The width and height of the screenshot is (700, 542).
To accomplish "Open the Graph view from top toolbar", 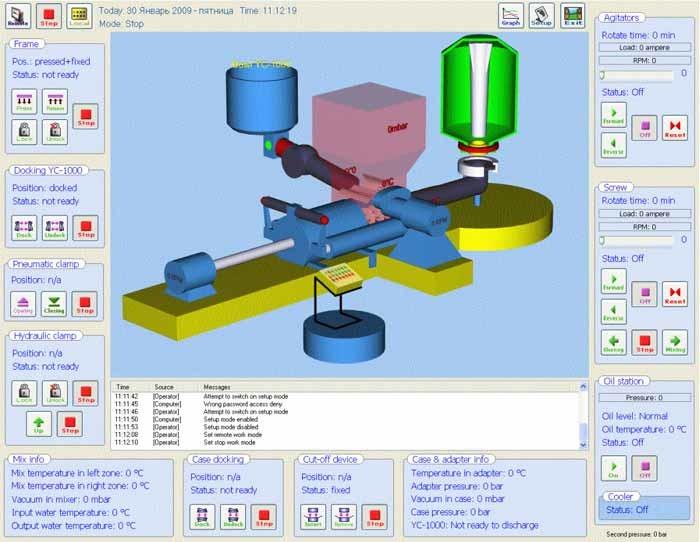I will click(511, 15).
